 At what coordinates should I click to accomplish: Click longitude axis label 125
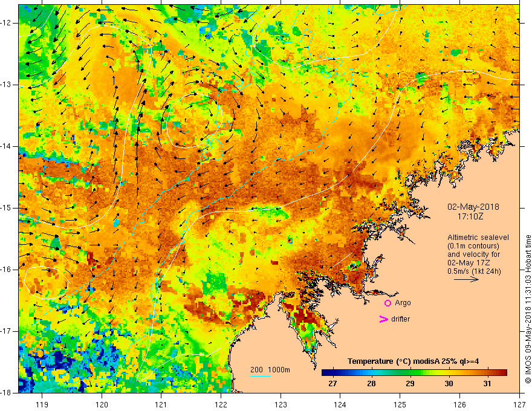(400, 404)
